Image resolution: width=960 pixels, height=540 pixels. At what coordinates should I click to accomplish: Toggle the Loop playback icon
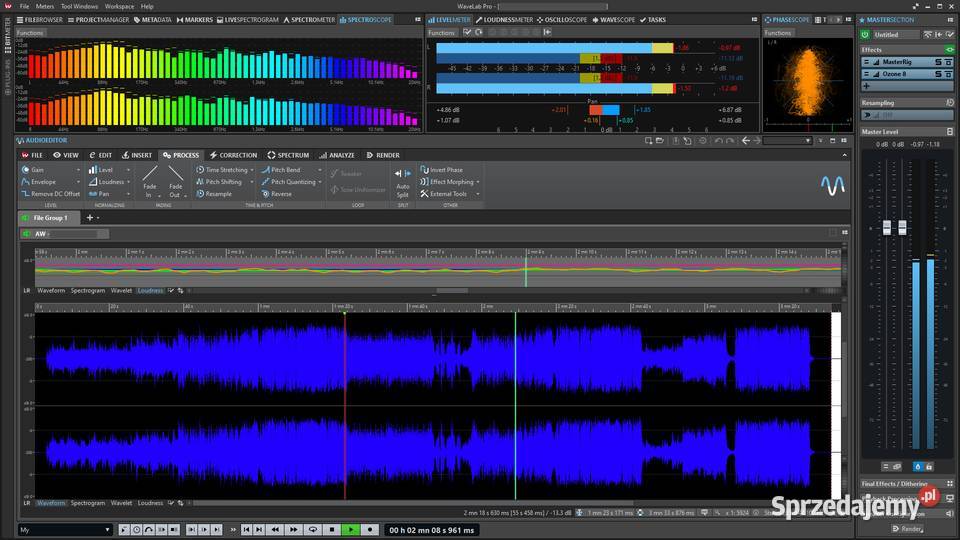(x=313, y=529)
